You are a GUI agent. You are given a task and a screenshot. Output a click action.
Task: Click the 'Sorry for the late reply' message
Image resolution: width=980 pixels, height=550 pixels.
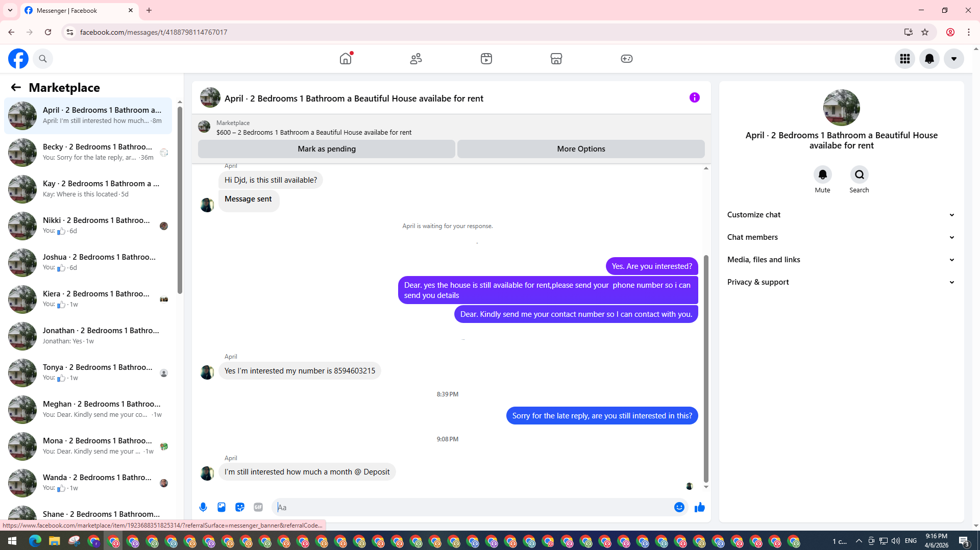click(602, 416)
